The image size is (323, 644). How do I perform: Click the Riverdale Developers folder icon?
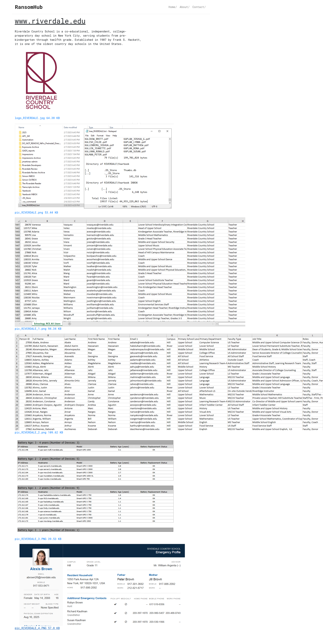[x=20, y=165]
